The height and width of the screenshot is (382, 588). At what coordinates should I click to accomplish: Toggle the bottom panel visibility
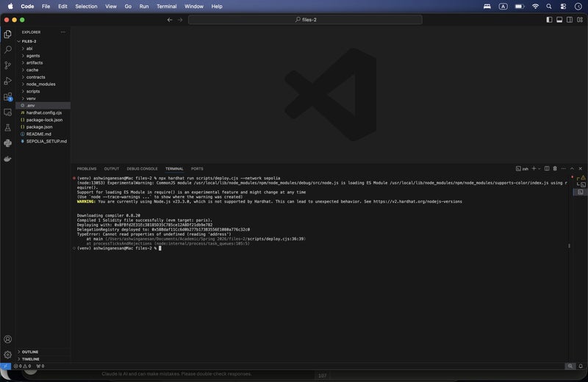559,20
